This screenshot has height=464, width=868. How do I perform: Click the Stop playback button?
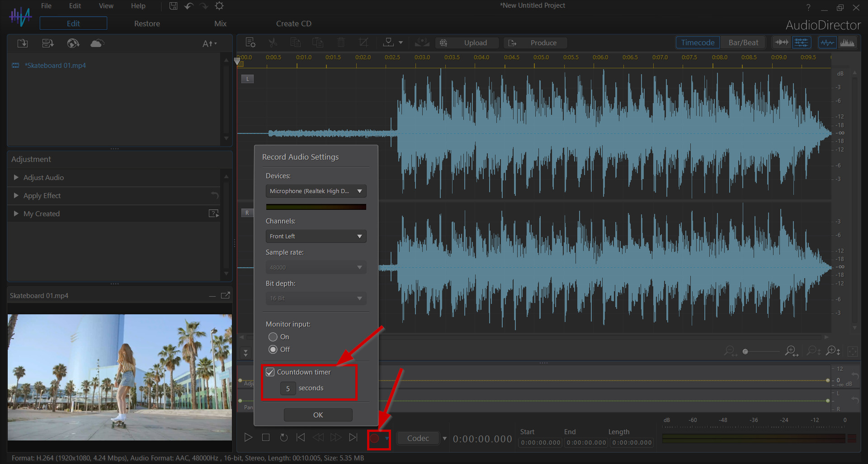click(266, 437)
